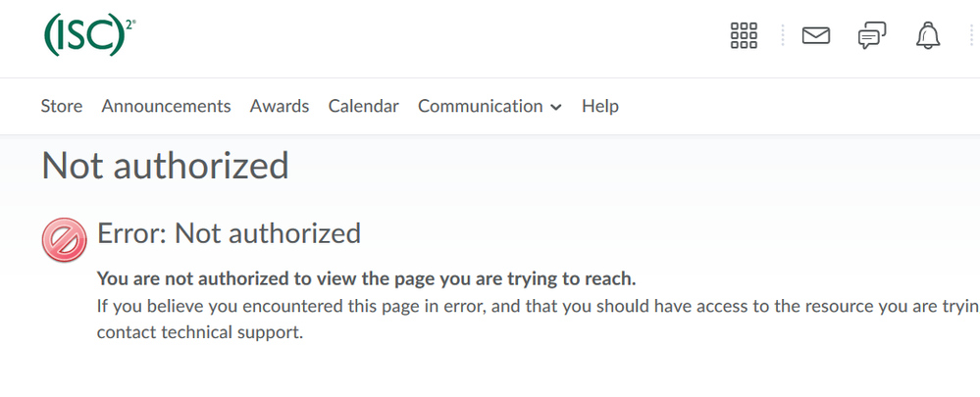Open the Communication menu label
Image resolution: width=980 pixels, height=397 pixels.
(481, 106)
